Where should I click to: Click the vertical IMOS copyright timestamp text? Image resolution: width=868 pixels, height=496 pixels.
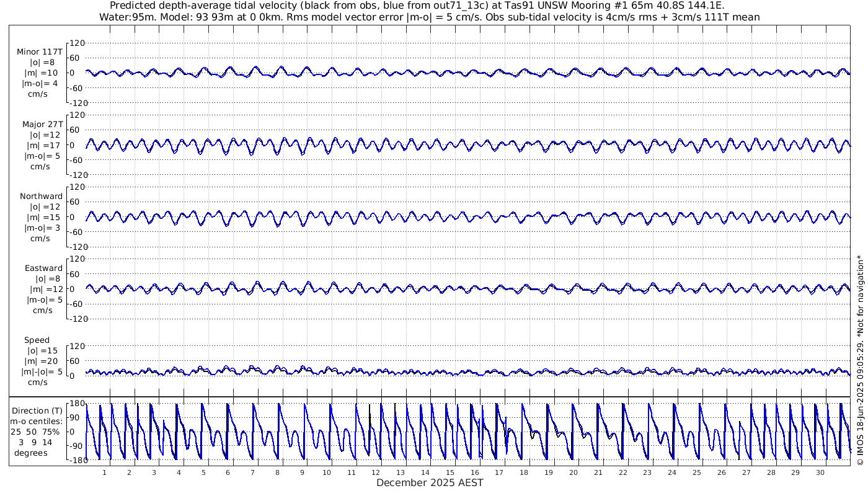859,360
